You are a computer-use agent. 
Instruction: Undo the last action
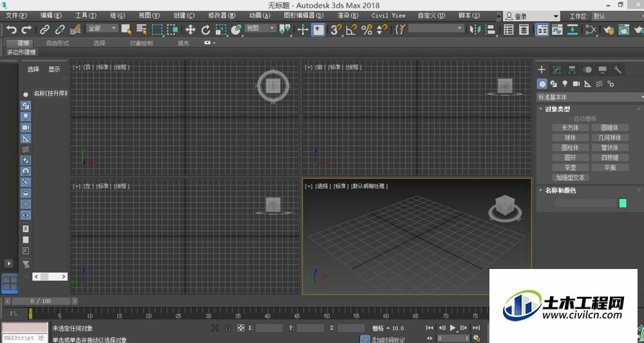[12, 30]
